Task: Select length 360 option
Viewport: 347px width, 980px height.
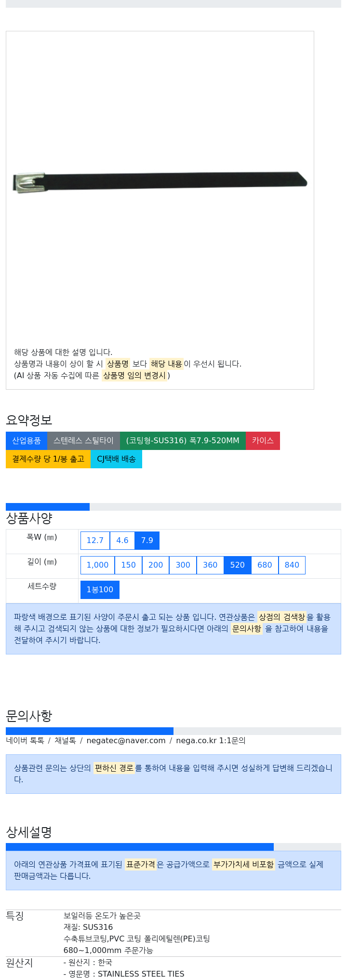Action: coord(210,565)
